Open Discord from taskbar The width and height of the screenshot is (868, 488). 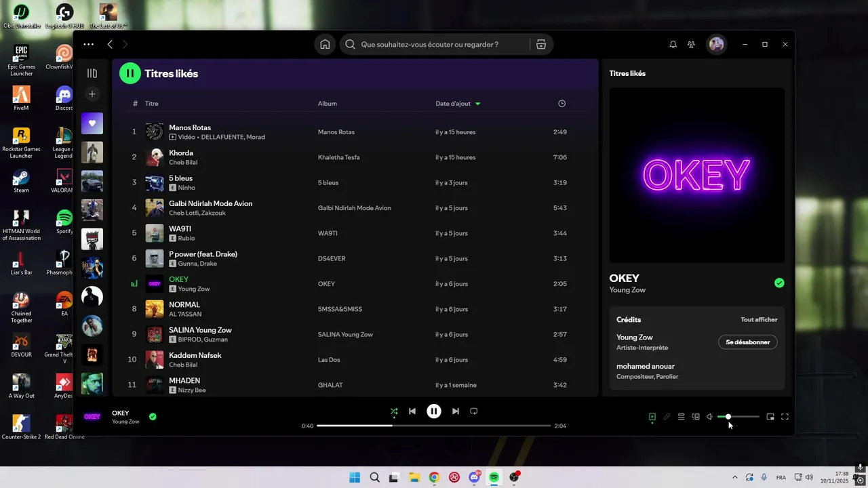coord(474,477)
